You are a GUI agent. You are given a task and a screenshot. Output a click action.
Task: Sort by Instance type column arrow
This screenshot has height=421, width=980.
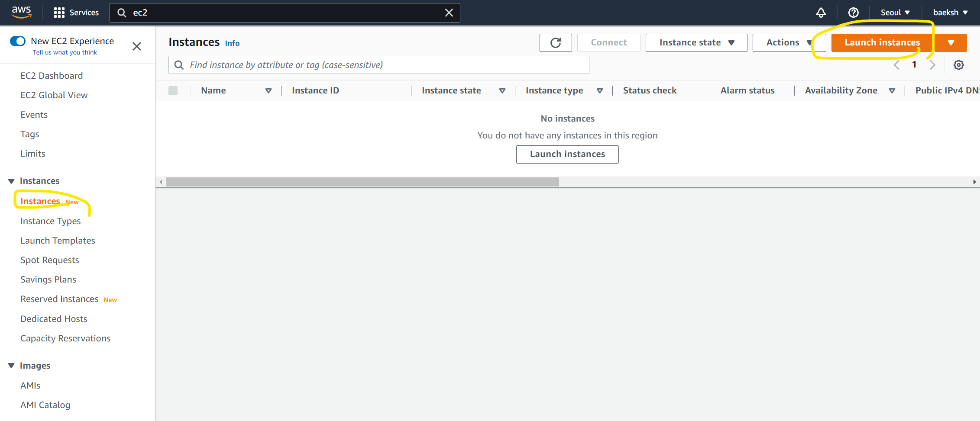(x=600, y=90)
